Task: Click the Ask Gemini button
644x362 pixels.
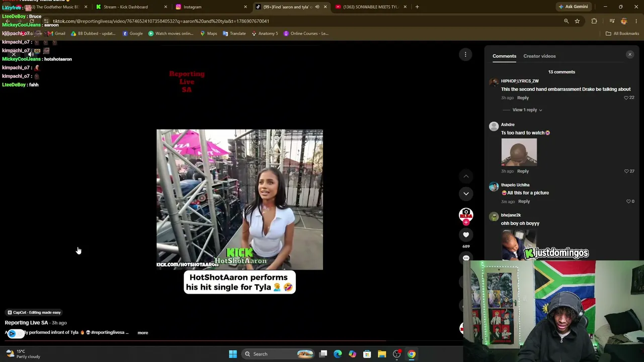Action: (573, 7)
